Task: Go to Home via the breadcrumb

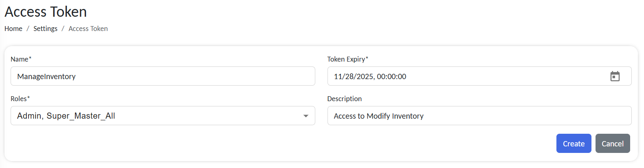Action: [13, 29]
